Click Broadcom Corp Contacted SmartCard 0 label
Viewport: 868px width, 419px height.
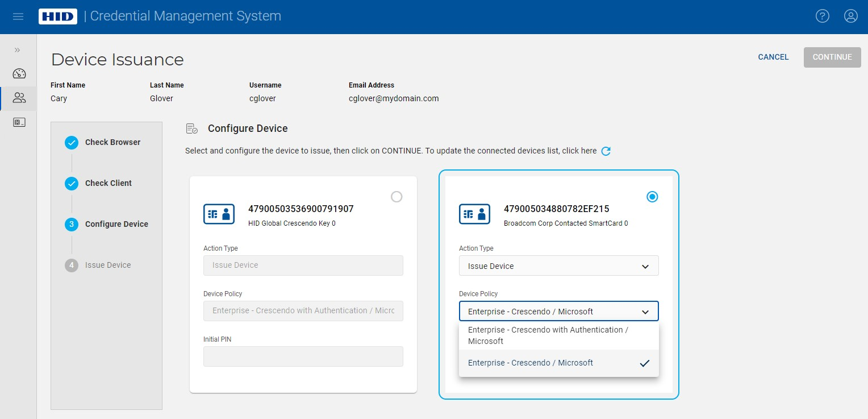tap(566, 223)
